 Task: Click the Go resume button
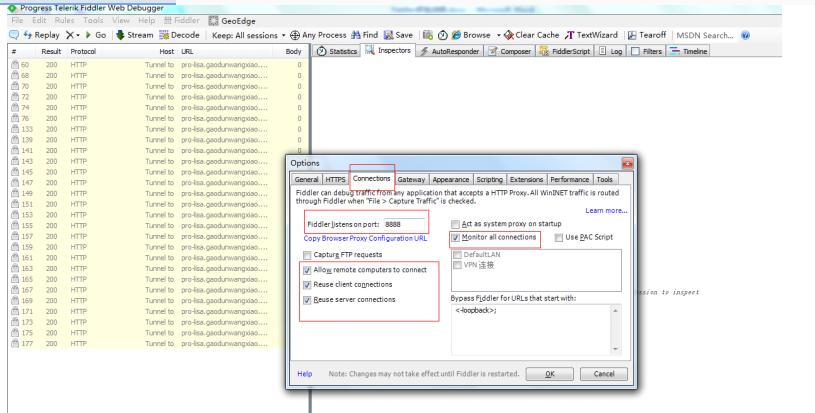[96, 35]
